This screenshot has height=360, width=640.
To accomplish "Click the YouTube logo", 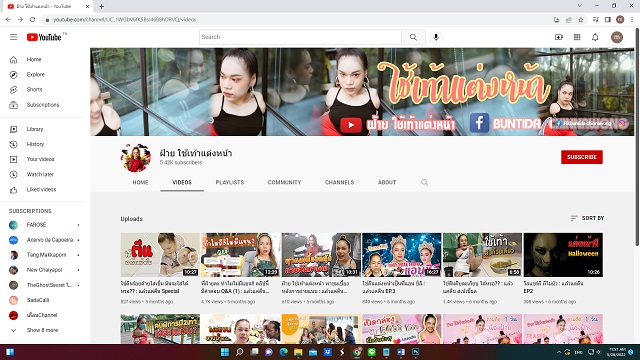I will pos(44,37).
